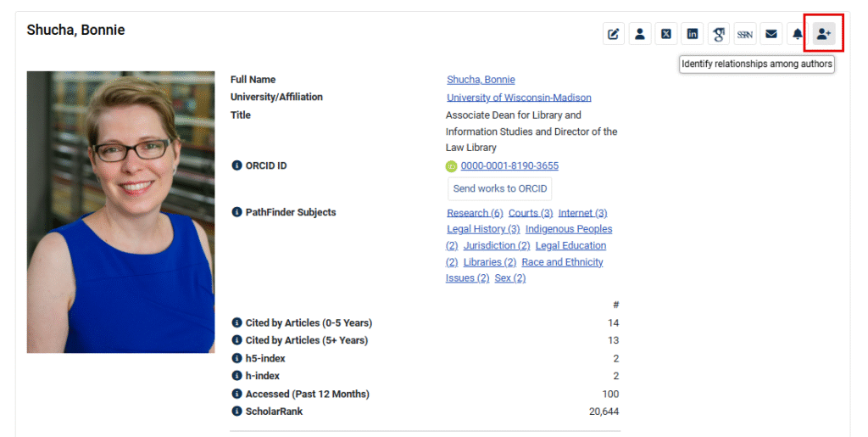Screen dimensions: 868x437
Task: Click the edit profile pencil icon
Action: pyautogui.click(x=614, y=34)
